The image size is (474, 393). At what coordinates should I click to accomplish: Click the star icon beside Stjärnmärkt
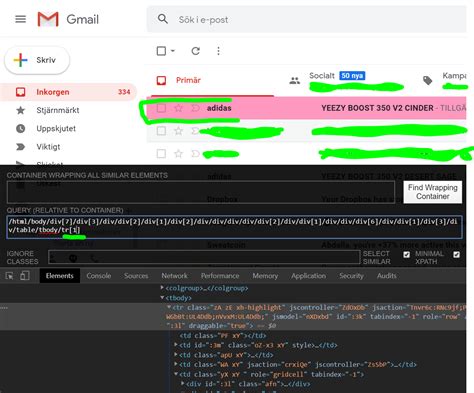[21, 110]
